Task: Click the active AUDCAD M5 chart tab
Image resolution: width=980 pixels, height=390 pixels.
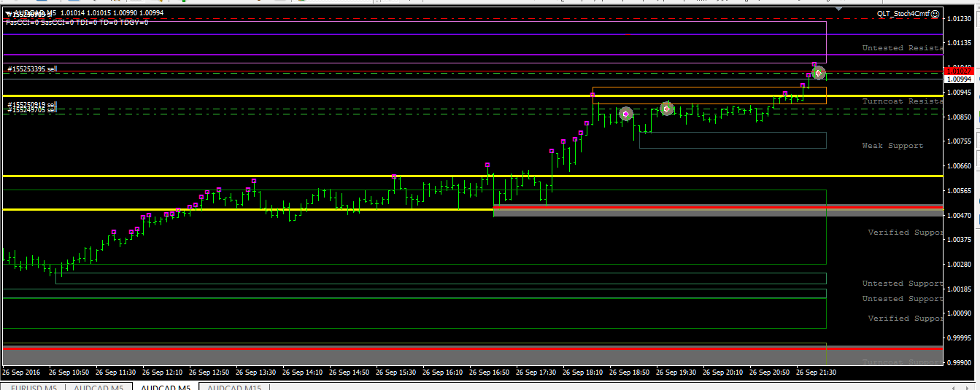Action: [166, 386]
